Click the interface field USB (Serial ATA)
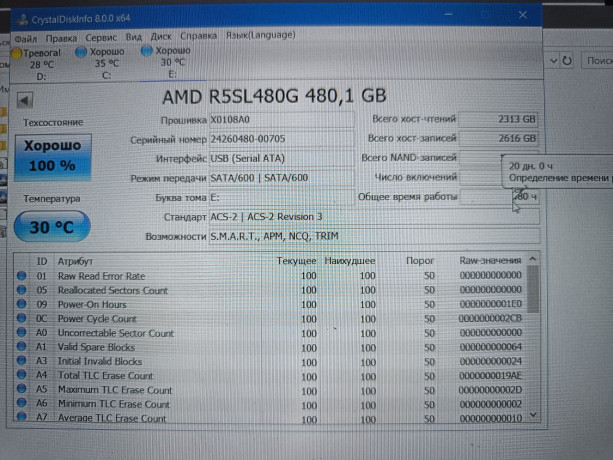 tap(281, 158)
